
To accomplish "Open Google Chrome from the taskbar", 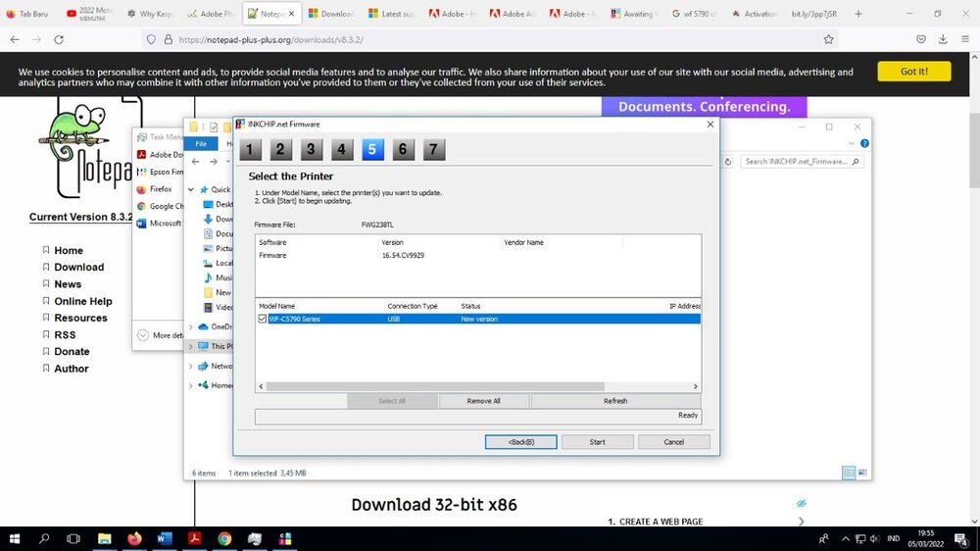I will point(224,538).
